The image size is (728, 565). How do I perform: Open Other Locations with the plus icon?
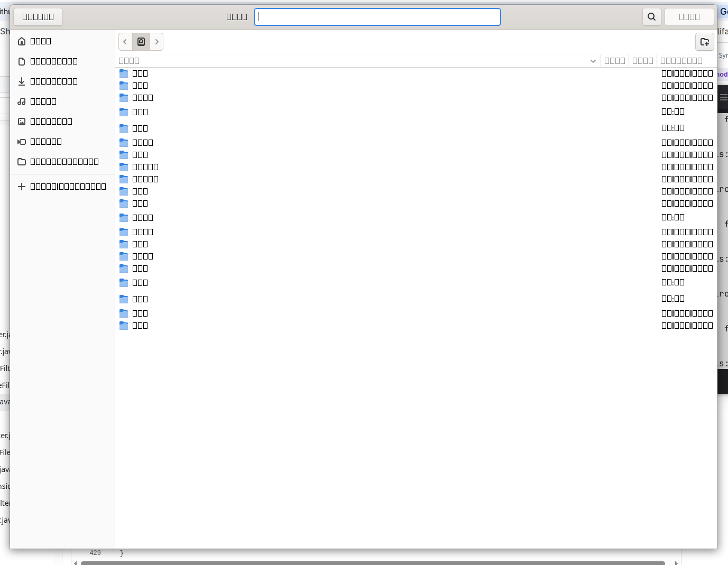(x=22, y=187)
